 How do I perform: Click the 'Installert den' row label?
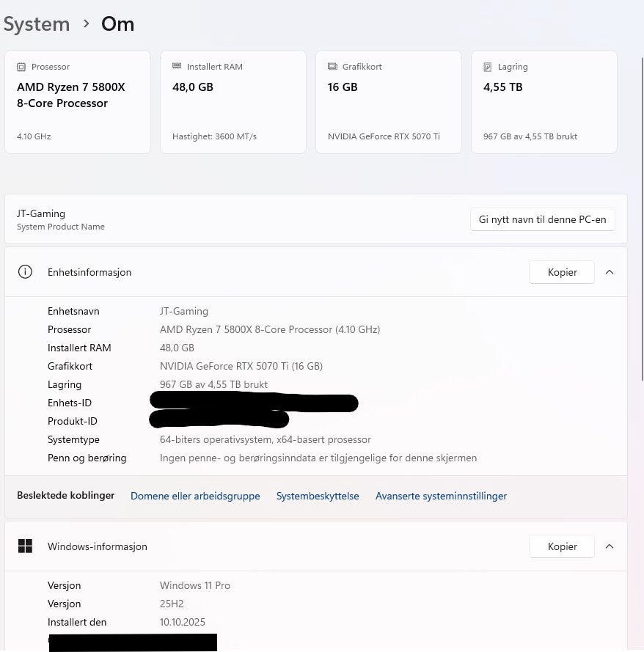coord(77,622)
